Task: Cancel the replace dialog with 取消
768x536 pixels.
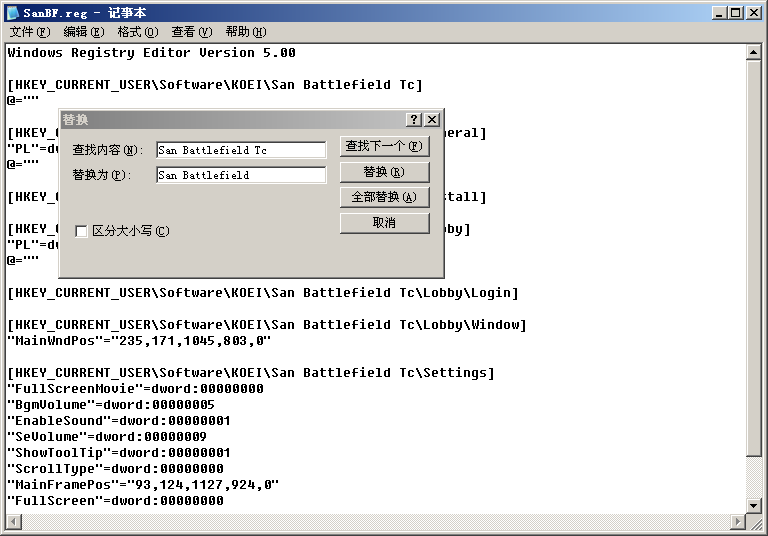Action: tap(384, 223)
